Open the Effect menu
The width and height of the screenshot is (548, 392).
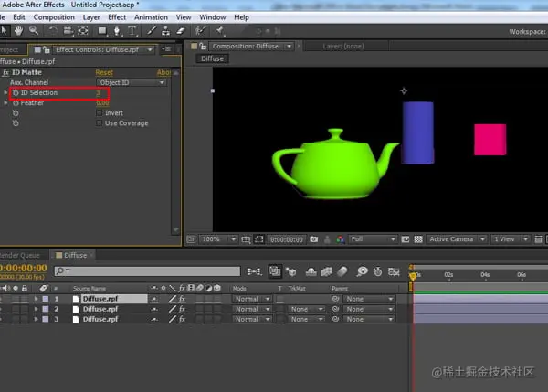(x=117, y=16)
